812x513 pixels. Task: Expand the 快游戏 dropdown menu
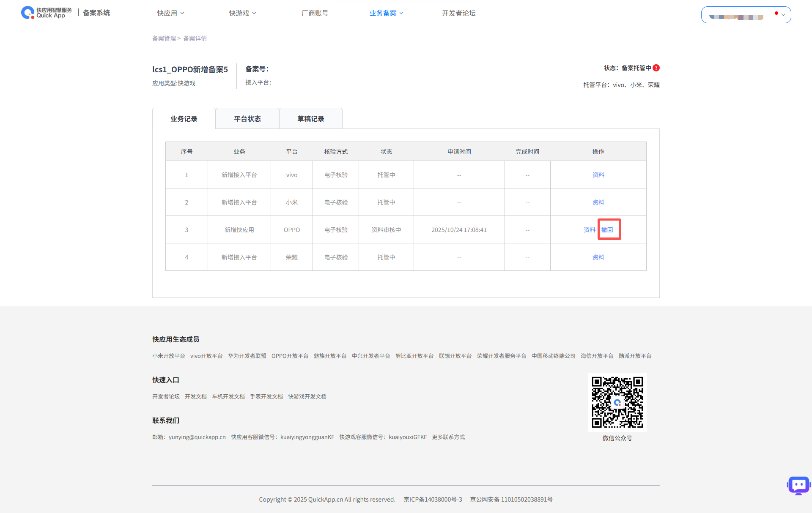[242, 13]
